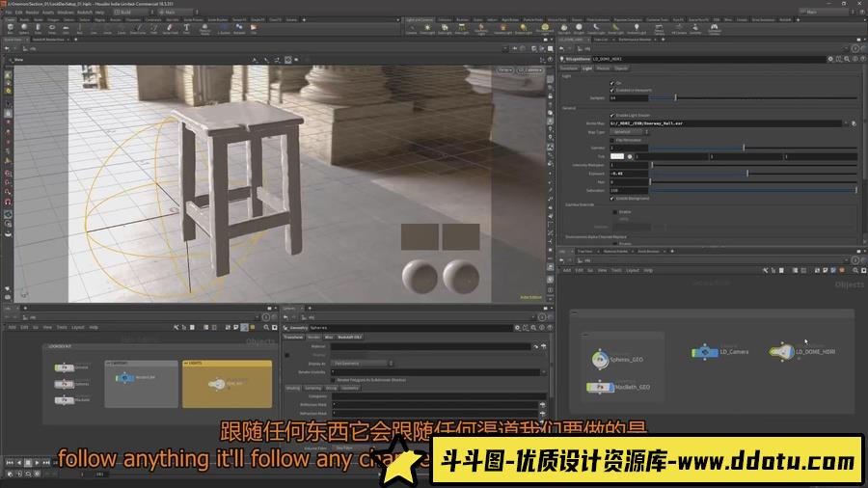This screenshot has height=488, width=868.
Task: Select the Torus shelf tool
Action: pyautogui.click(x=52, y=27)
